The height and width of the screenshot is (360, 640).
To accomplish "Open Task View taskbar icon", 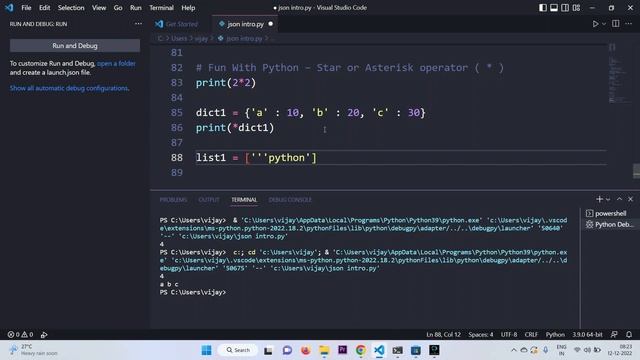I will 268,350.
